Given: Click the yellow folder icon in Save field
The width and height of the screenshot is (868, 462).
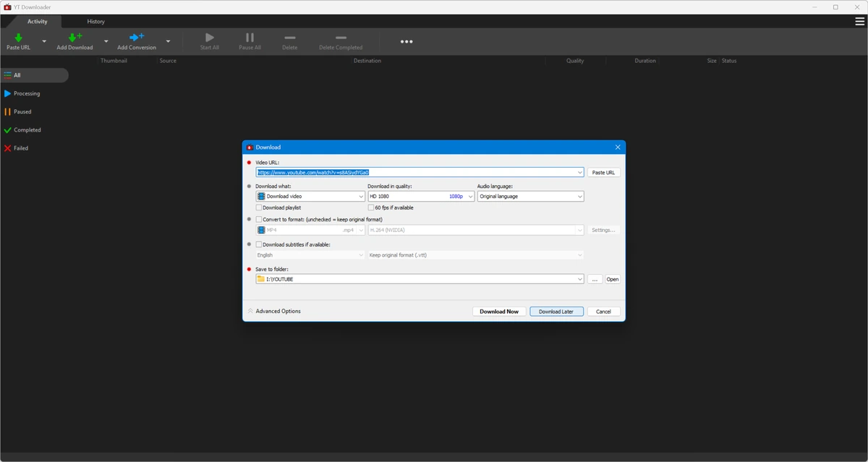Looking at the screenshot, I should point(261,279).
